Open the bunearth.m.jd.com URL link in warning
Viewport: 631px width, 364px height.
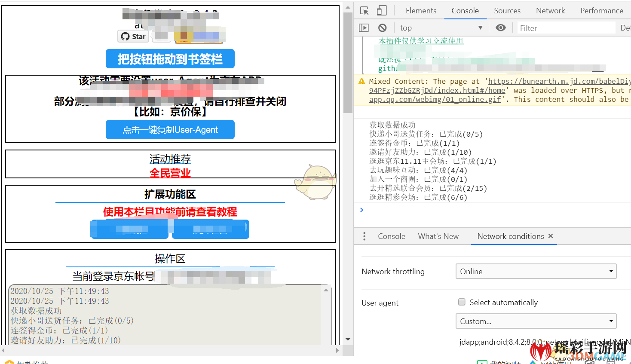[x=559, y=81]
